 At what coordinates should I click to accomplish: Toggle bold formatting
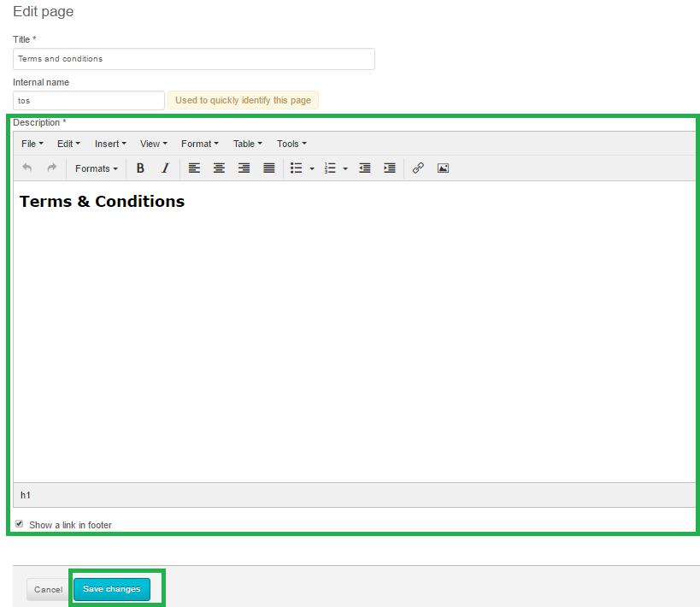pyautogui.click(x=140, y=168)
